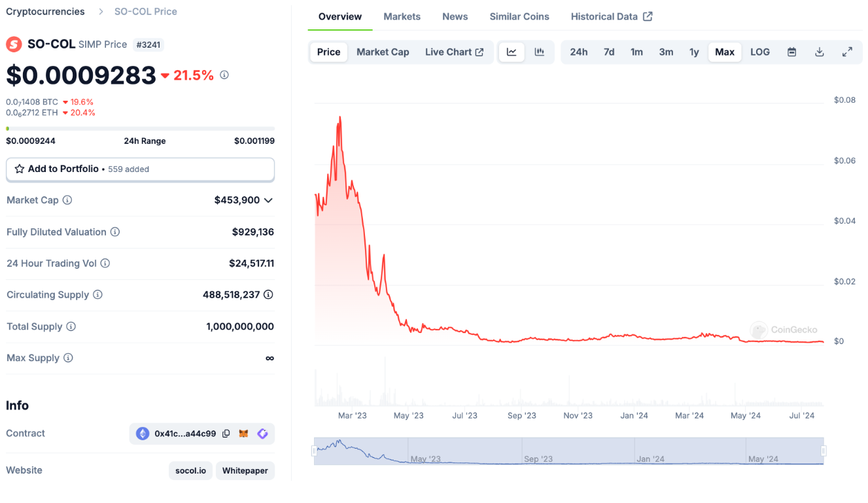
Task: Open the Whitepaper link
Action: [245, 471]
